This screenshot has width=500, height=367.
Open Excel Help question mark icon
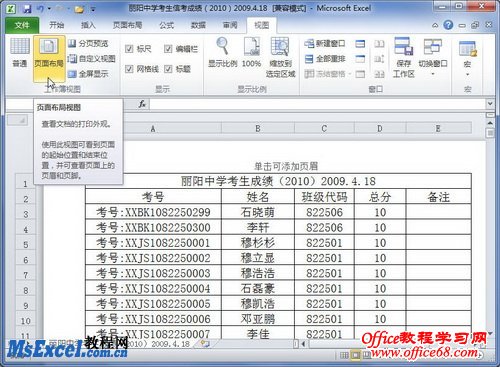point(448,25)
